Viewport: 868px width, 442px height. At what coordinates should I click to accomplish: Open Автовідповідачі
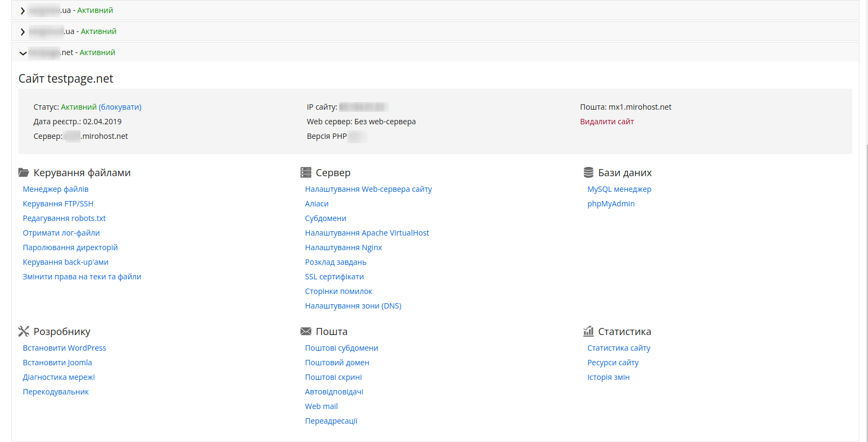click(334, 392)
